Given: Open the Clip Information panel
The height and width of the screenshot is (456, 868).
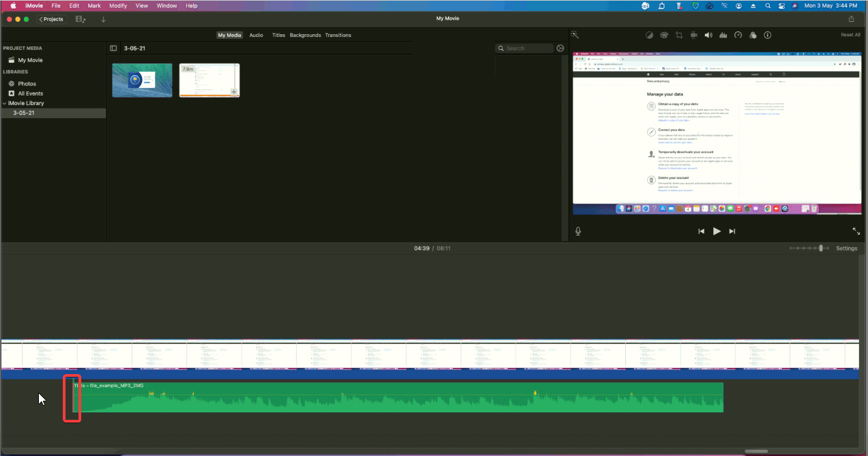Looking at the screenshot, I should coord(767,34).
